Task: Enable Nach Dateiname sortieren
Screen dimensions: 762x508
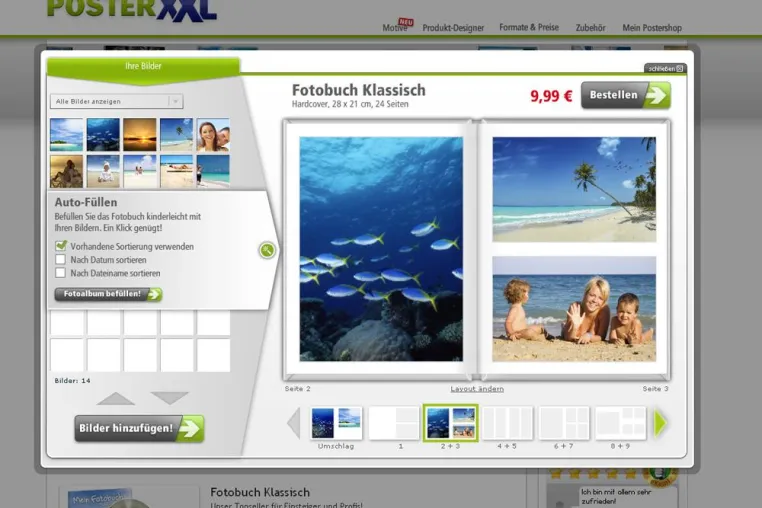Action: coord(60,273)
